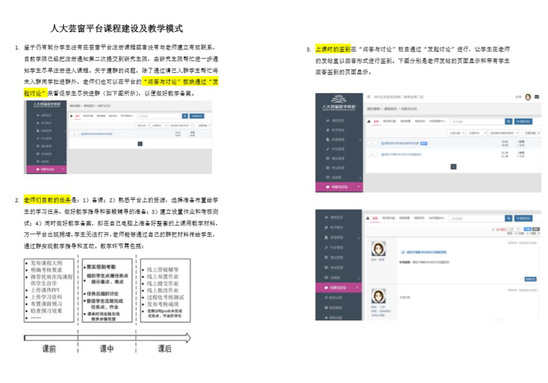Image resolution: width=548 pixels, height=383 pixels.
Task: Click user avatar in two-post screenshot header
Action: click(x=528, y=97)
